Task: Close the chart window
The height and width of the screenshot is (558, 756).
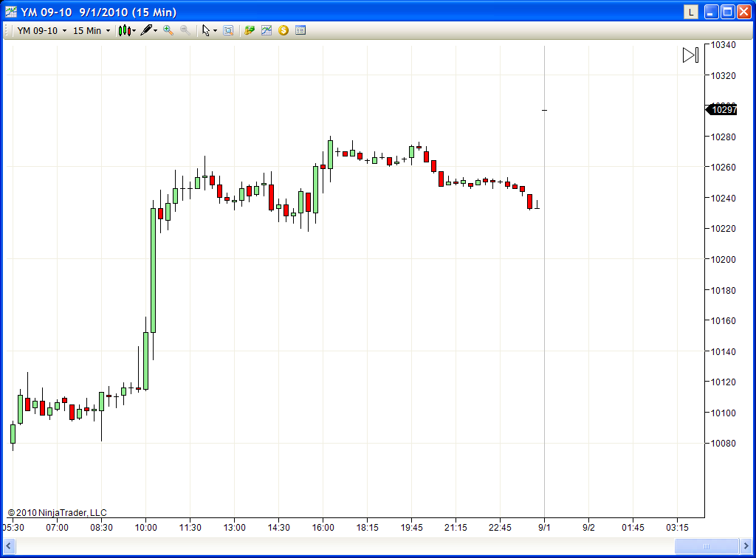Action: click(744, 12)
